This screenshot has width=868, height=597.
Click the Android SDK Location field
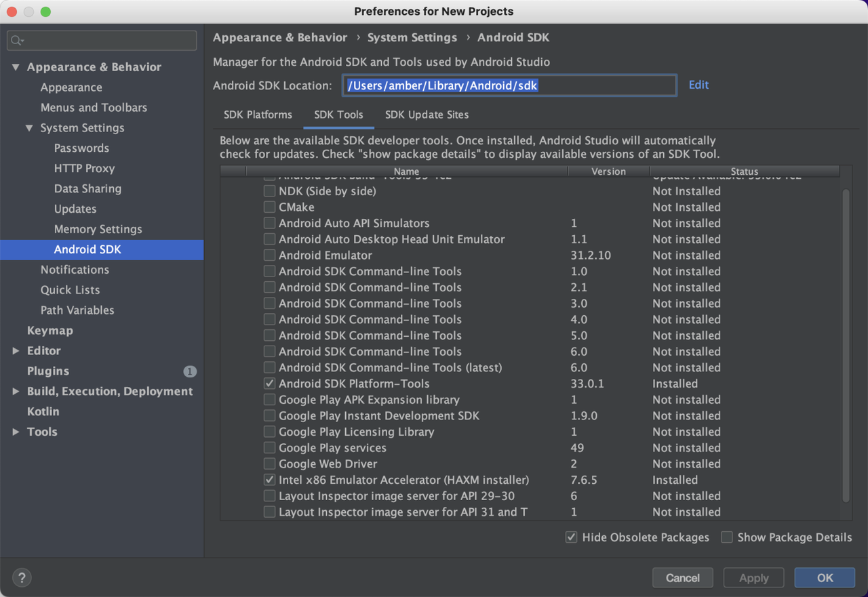[x=509, y=85]
